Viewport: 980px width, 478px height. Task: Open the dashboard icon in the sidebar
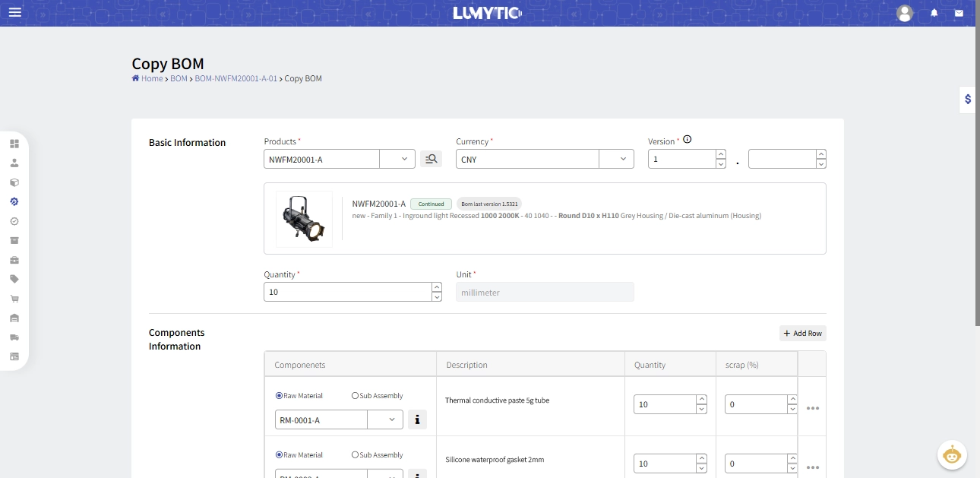pos(14,143)
